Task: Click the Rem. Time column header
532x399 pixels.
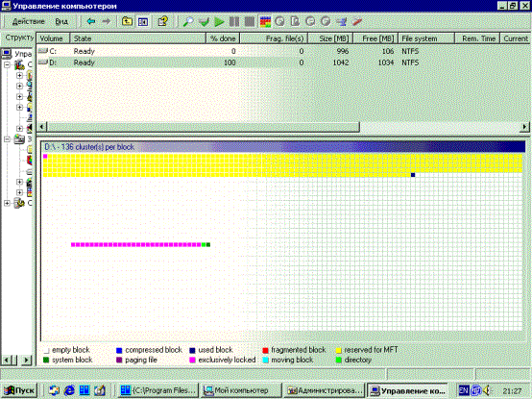Action: (477, 38)
